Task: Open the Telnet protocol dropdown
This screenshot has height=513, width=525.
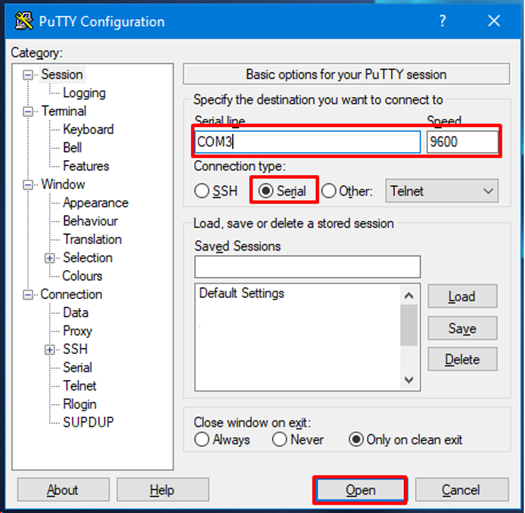Action: pyautogui.click(x=442, y=191)
